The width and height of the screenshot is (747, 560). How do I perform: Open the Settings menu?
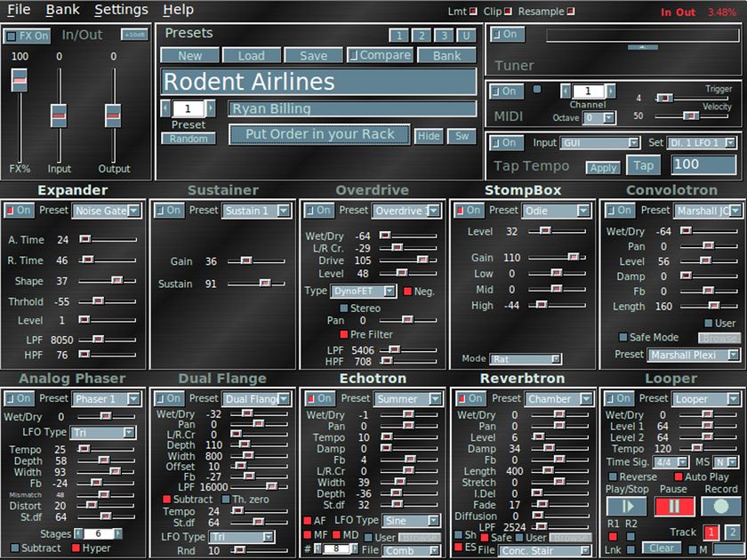pyautogui.click(x=121, y=10)
